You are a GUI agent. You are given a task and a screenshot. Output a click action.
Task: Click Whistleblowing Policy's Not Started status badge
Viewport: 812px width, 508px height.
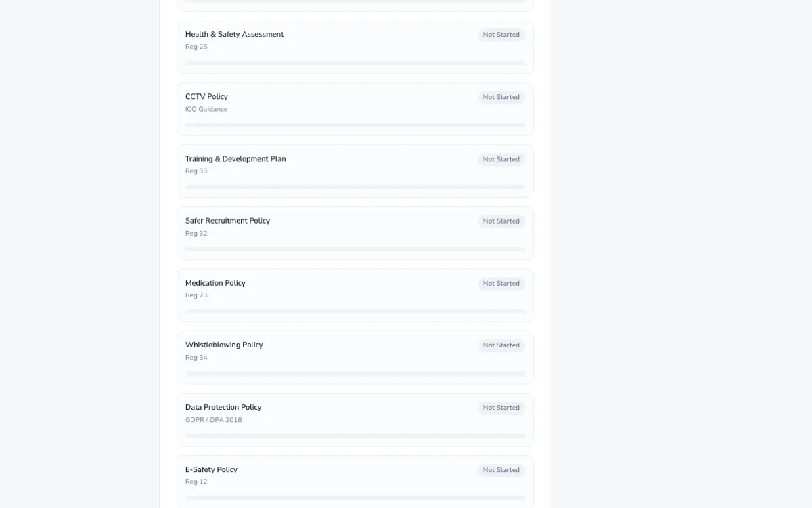coord(501,345)
